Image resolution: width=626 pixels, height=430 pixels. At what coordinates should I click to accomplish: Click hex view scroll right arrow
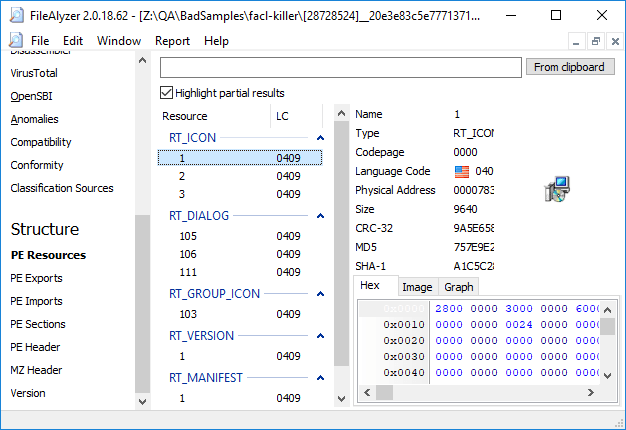pyautogui.click(x=591, y=393)
